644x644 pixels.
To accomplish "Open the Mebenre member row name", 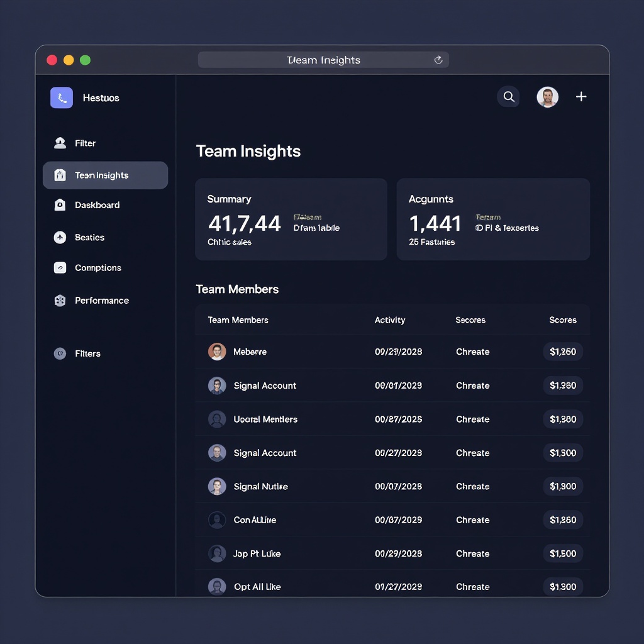I will 250,352.
